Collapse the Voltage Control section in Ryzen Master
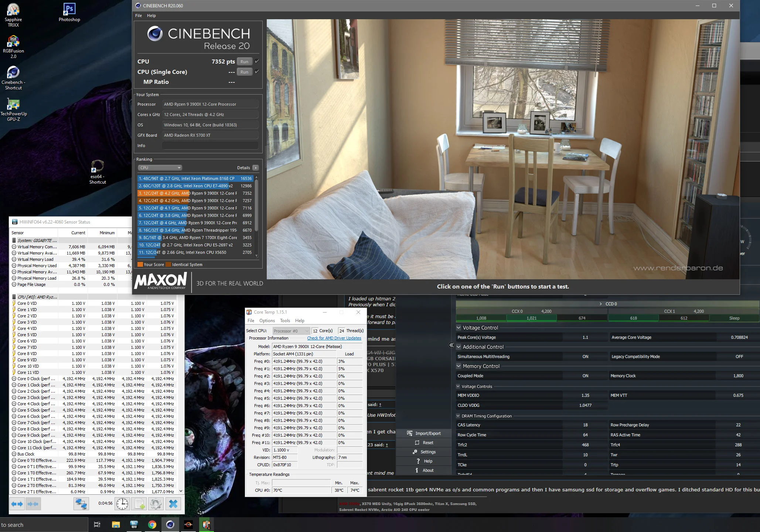This screenshot has width=760, height=532. tap(459, 328)
